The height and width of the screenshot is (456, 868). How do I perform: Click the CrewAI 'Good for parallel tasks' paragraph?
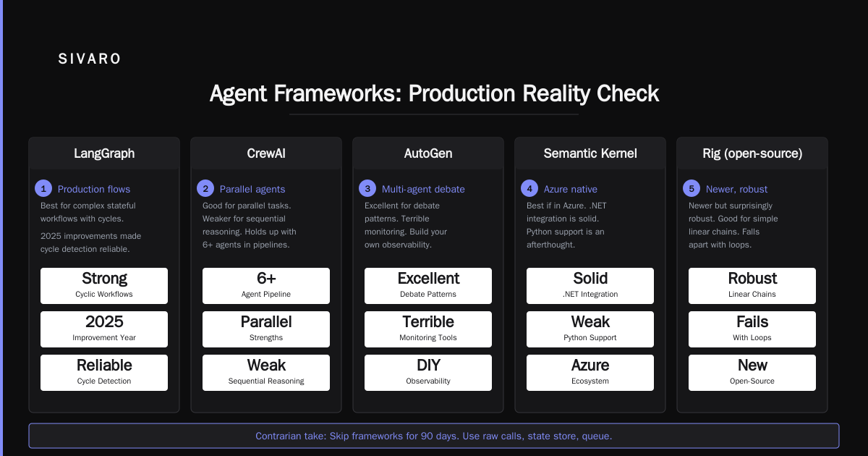tap(250, 225)
